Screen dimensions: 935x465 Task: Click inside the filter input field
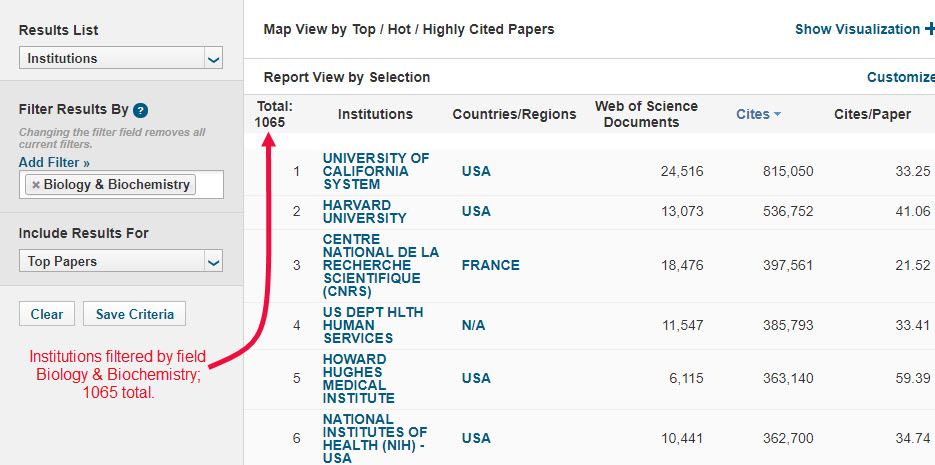pyautogui.click(x=208, y=185)
